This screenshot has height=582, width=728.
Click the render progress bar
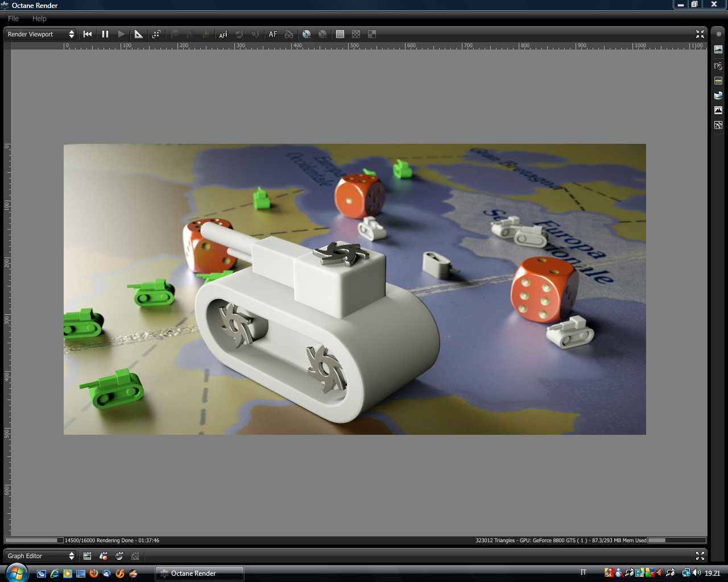tap(34, 541)
